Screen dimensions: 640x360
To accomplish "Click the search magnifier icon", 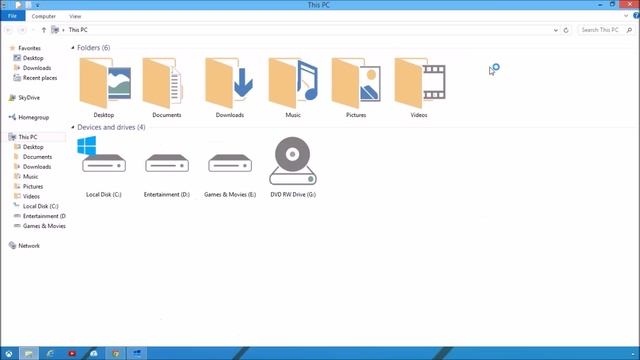I will click(x=629, y=30).
